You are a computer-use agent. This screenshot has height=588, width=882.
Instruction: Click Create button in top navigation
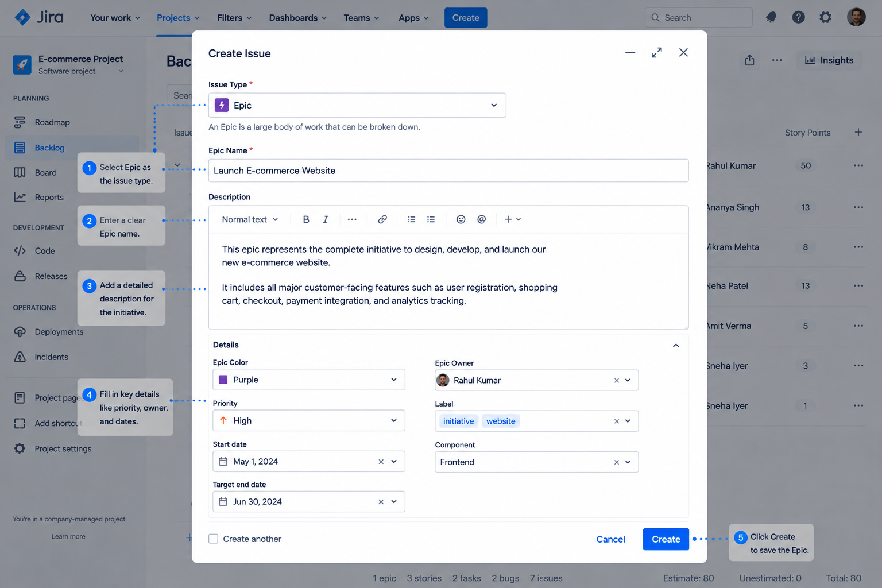click(x=466, y=18)
